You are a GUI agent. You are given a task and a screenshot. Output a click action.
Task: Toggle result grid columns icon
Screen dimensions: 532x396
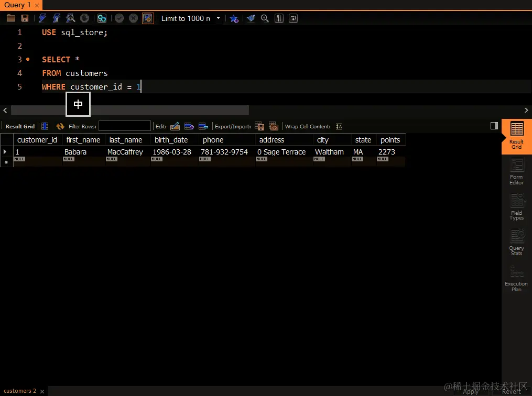coord(45,126)
